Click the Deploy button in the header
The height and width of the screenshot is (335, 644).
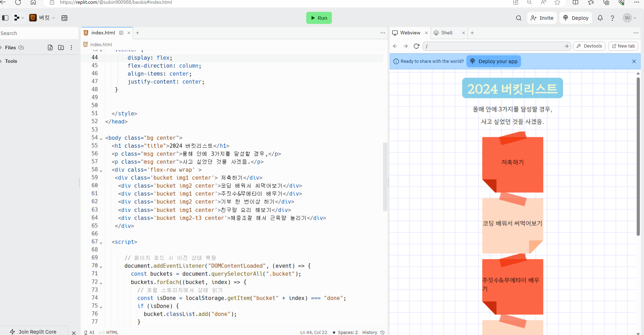coord(576,18)
